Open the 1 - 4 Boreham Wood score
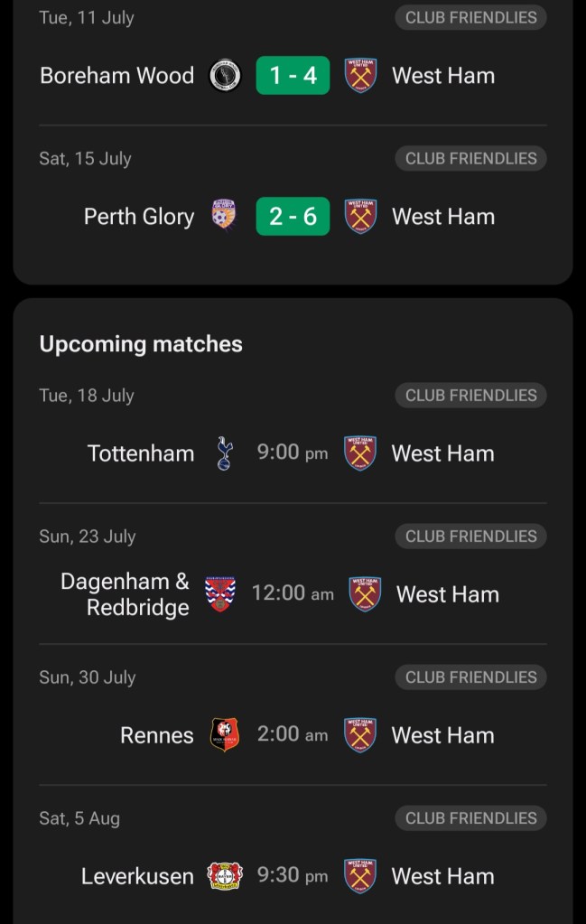586x924 pixels. click(x=293, y=76)
